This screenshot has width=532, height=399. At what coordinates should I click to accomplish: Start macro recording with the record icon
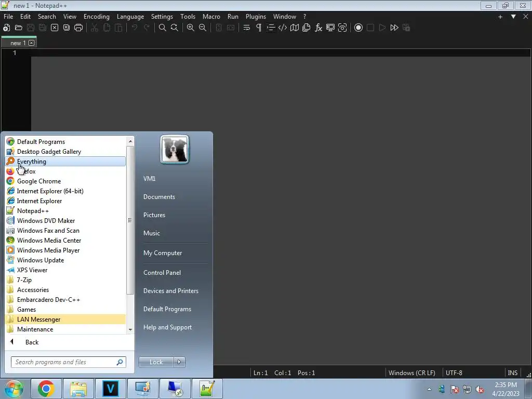pyautogui.click(x=358, y=28)
